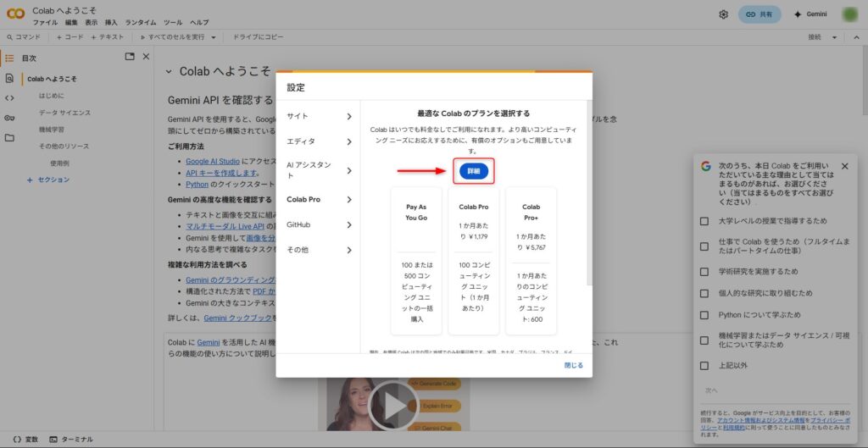The image size is (868, 448).
Task: Open the ヘルプ menu
Action: [199, 23]
